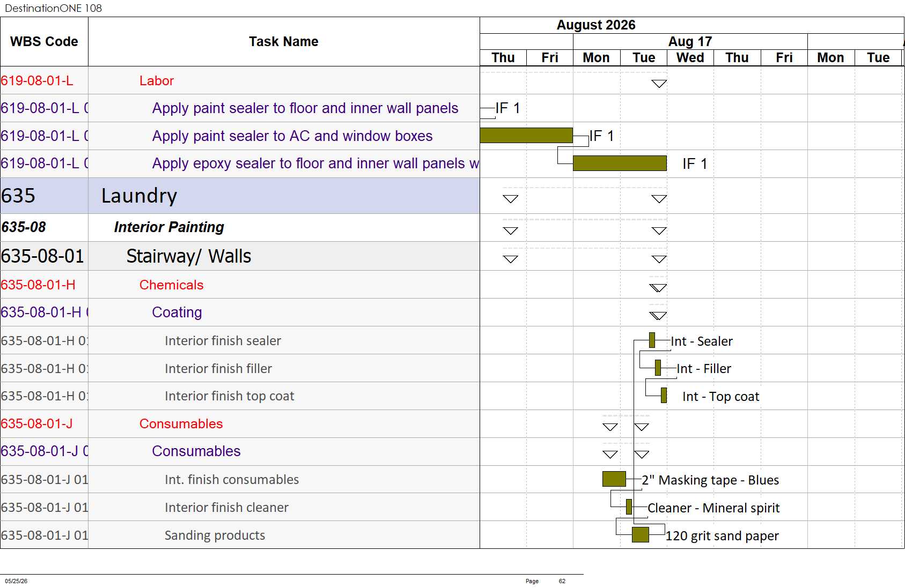
Task: Select the Sanding products task row
Action: (240, 535)
